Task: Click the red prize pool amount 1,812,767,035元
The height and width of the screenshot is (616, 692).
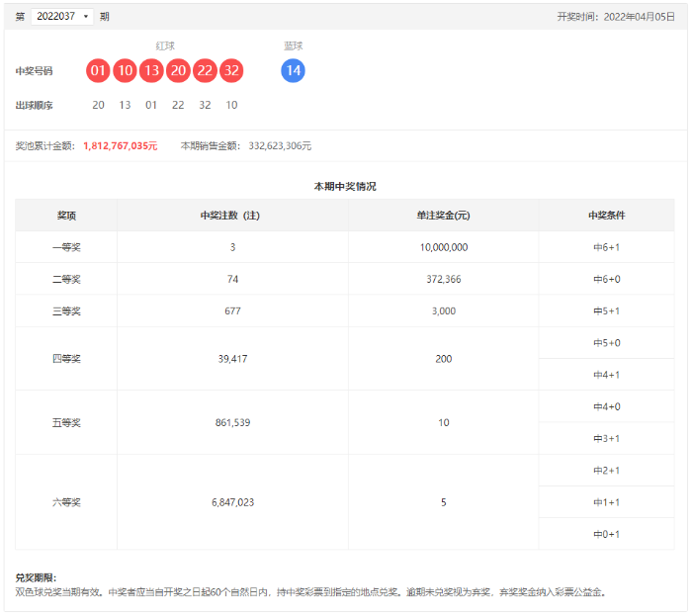Action: tap(121, 145)
